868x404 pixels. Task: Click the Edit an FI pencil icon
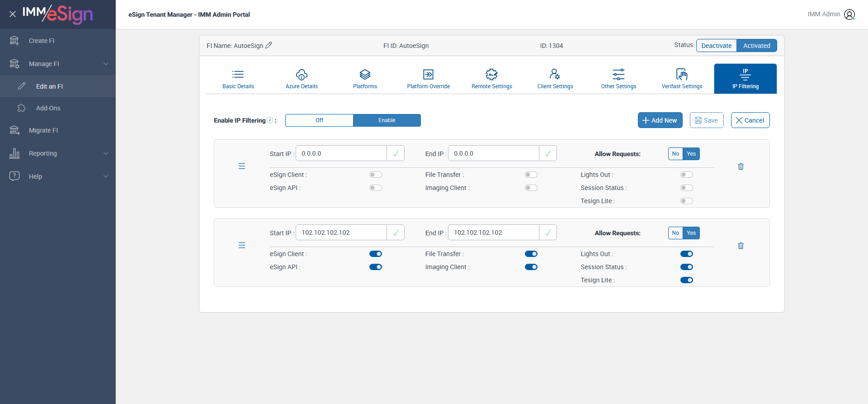tap(22, 86)
